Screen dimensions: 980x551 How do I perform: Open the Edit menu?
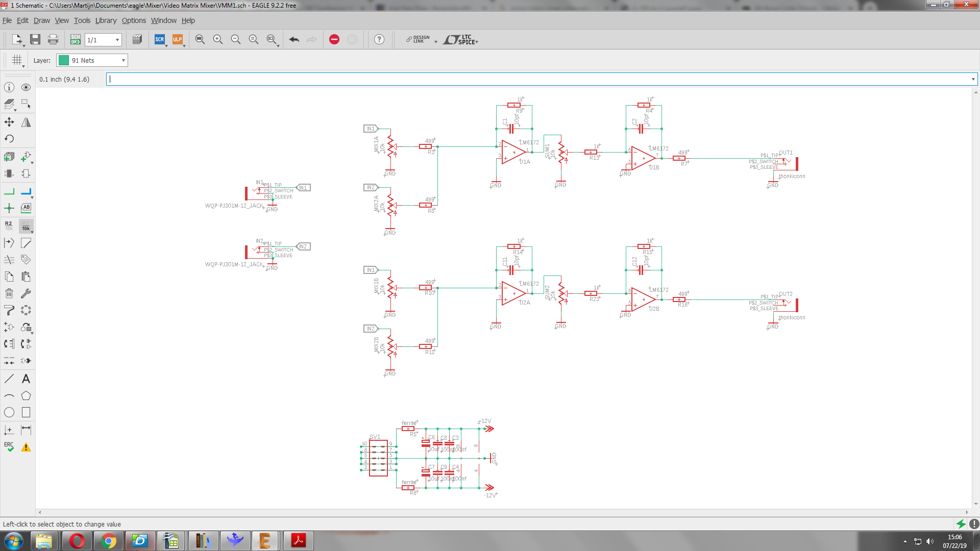22,20
